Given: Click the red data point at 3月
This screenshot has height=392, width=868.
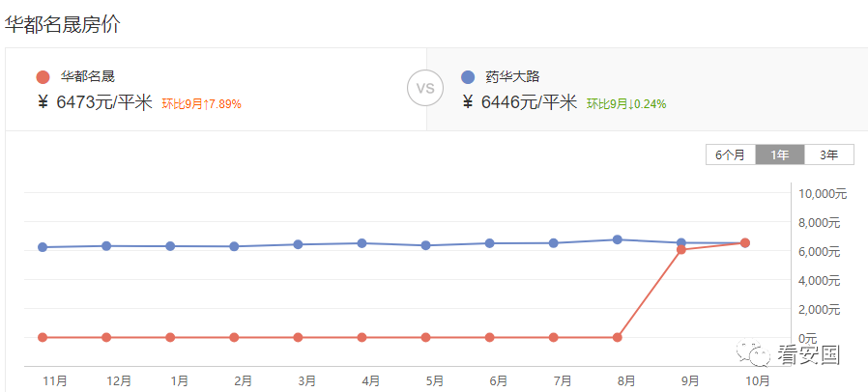Looking at the screenshot, I should point(298,337).
